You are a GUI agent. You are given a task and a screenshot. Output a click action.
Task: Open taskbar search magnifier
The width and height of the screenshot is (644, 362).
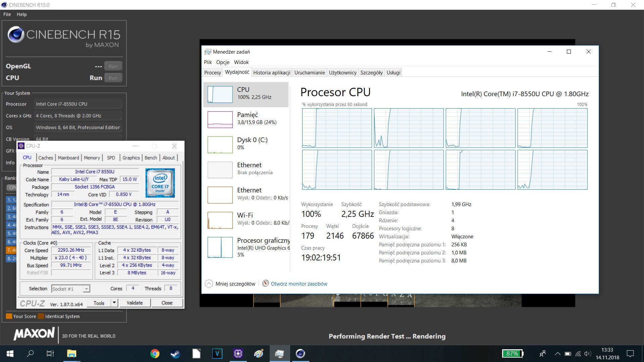(30, 354)
